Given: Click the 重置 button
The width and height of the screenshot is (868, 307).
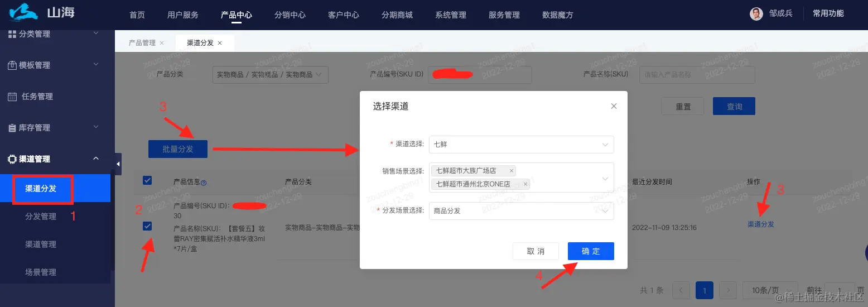Looking at the screenshot, I should click(x=683, y=106).
